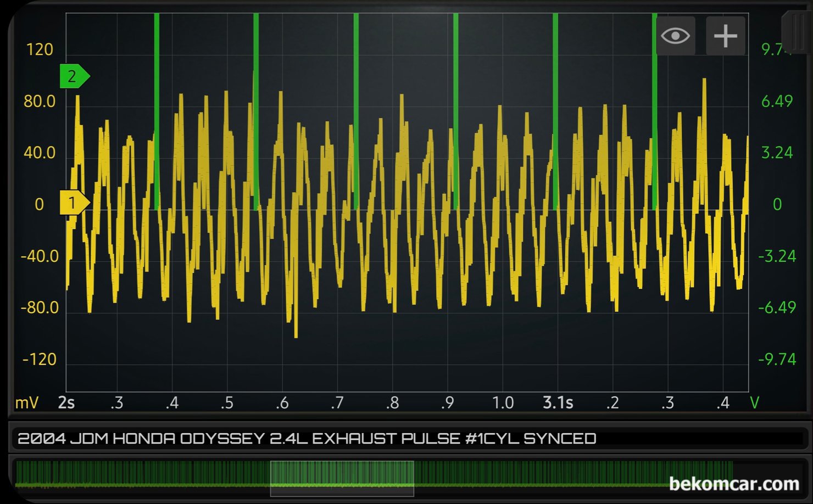This screenshot has height=504, width=813.
Task: Click the yellow -120 scale label
Action: click(40, 360)
